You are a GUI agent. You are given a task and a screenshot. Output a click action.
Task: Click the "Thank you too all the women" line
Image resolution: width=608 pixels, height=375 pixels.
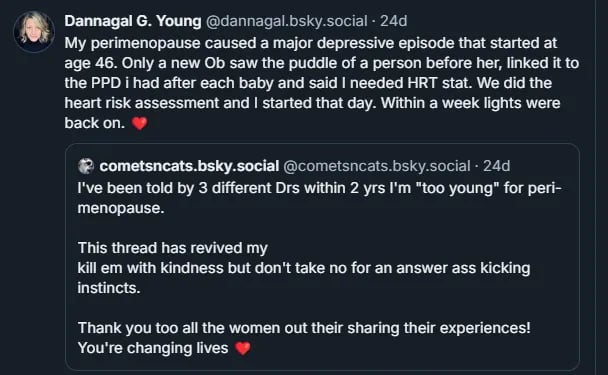pos(304,328)
